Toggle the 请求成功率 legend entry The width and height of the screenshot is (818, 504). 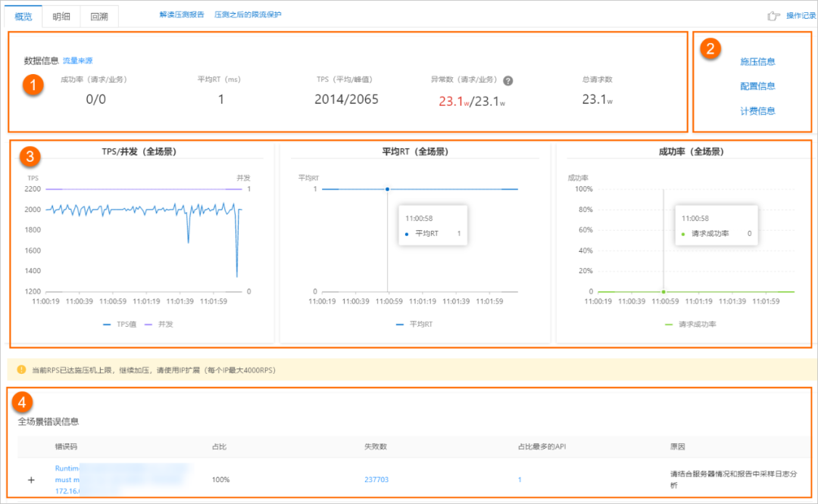(691, 324)
